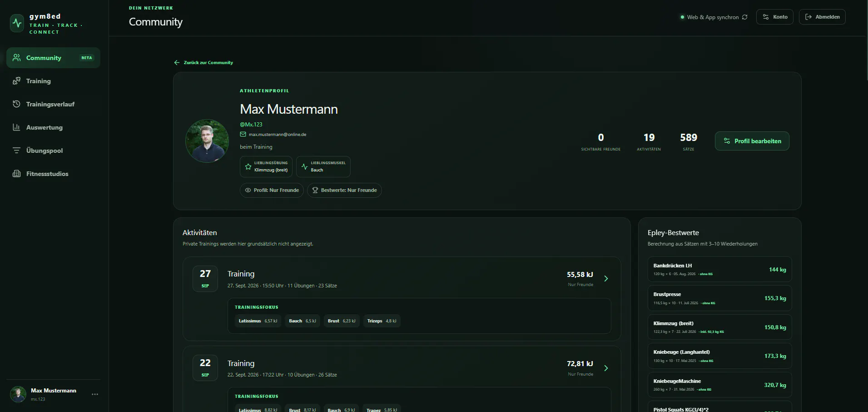Click the 72,81 kJ energy value
Screen dimensions: 868x412
[x=580, y=364]
